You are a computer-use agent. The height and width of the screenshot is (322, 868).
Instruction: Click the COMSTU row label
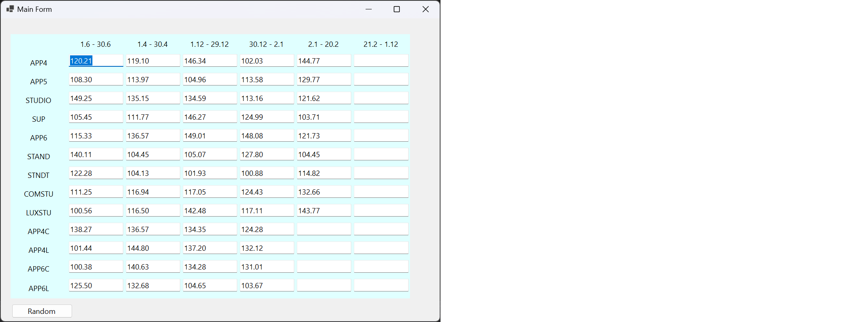click(39, 194)
